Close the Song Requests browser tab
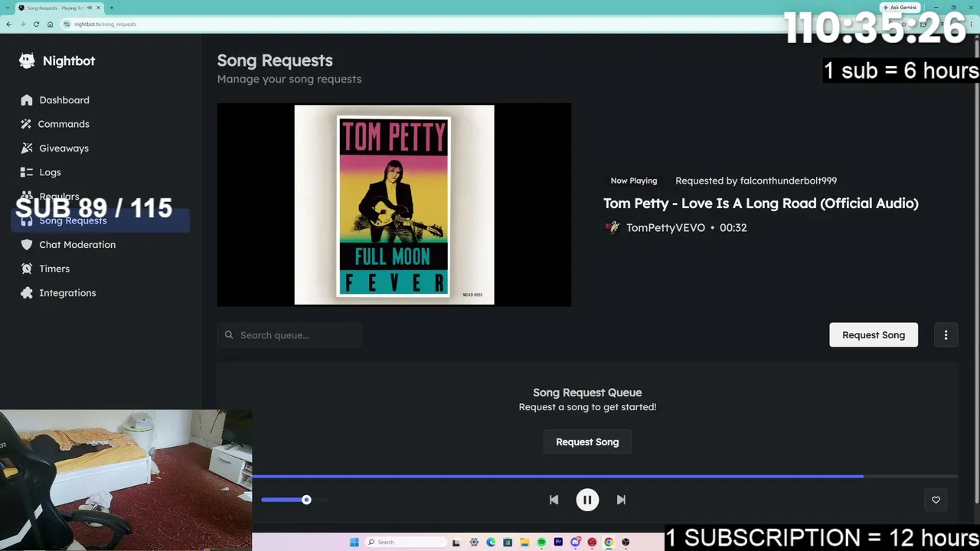 pyautogui.click(x=98, y=8)
